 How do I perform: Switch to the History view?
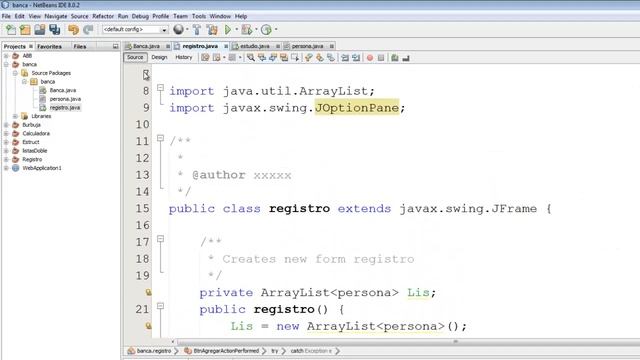pyautogui.click(x=184, y=58)
